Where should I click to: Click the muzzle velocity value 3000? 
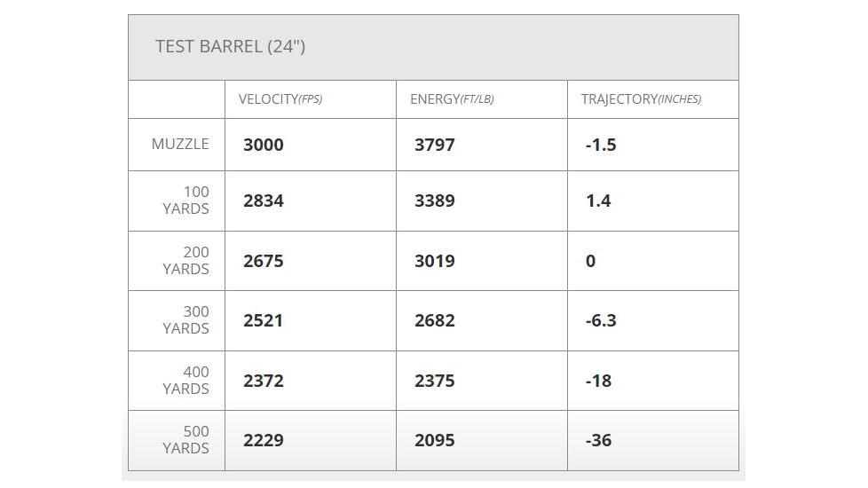click(264, 145)
